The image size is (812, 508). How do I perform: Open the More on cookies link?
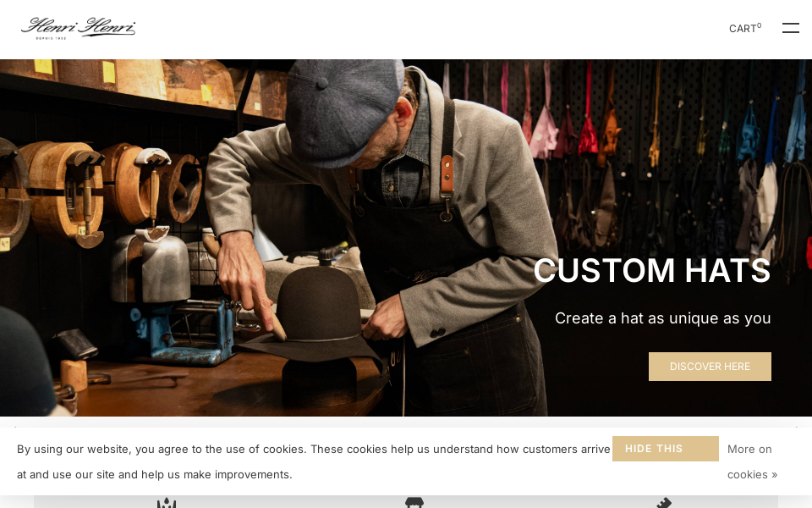(752, 461)
